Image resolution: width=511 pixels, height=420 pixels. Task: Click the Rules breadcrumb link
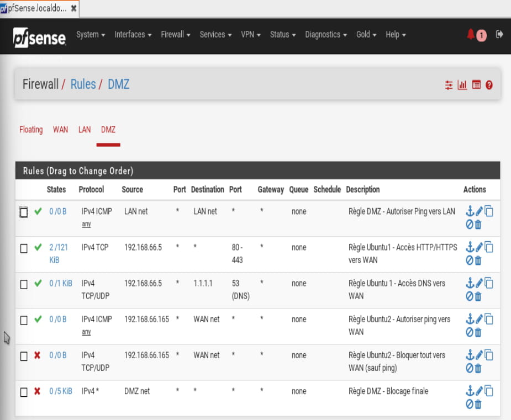(83, 84)
